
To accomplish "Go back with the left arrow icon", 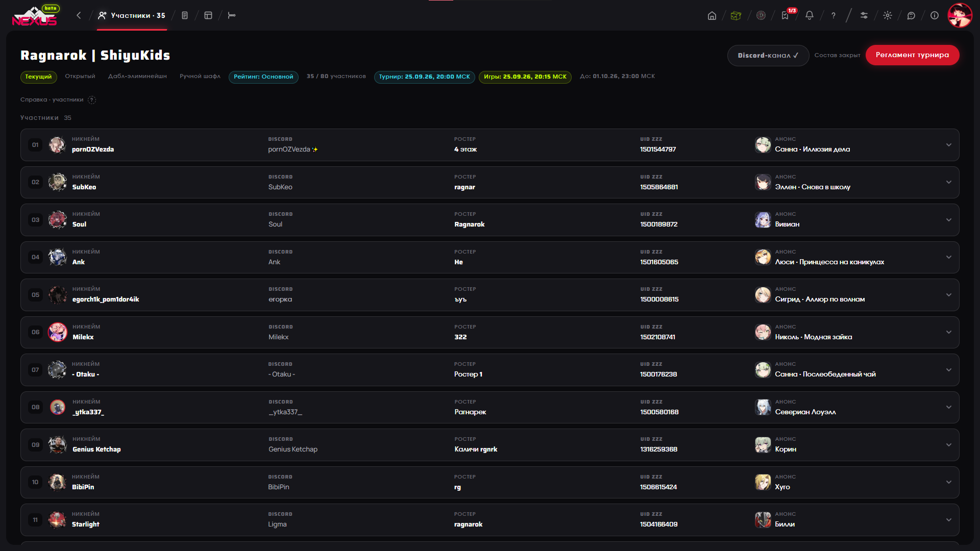I will pos(79,15).
